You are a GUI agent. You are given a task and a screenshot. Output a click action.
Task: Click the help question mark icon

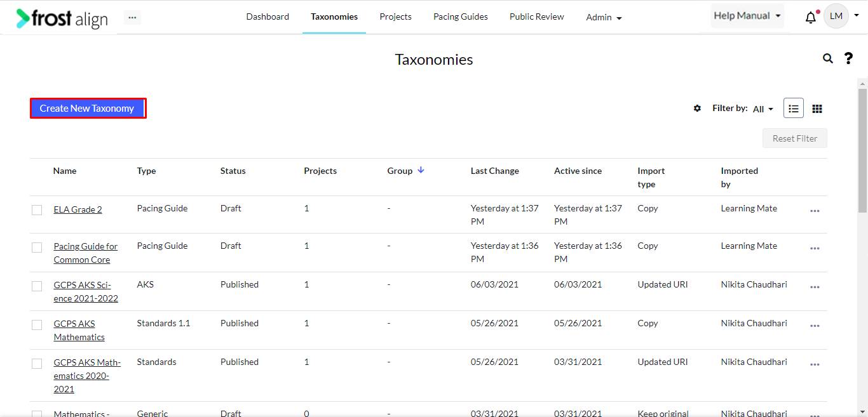coord(848,58)
